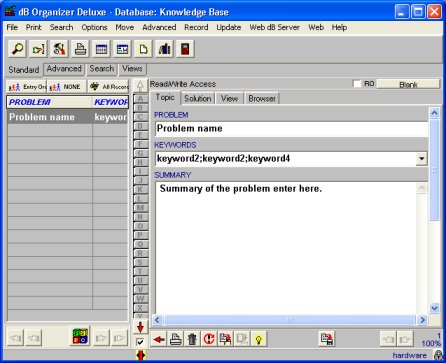Open the Update menu

pyautogui.click(x=229, y=27)
